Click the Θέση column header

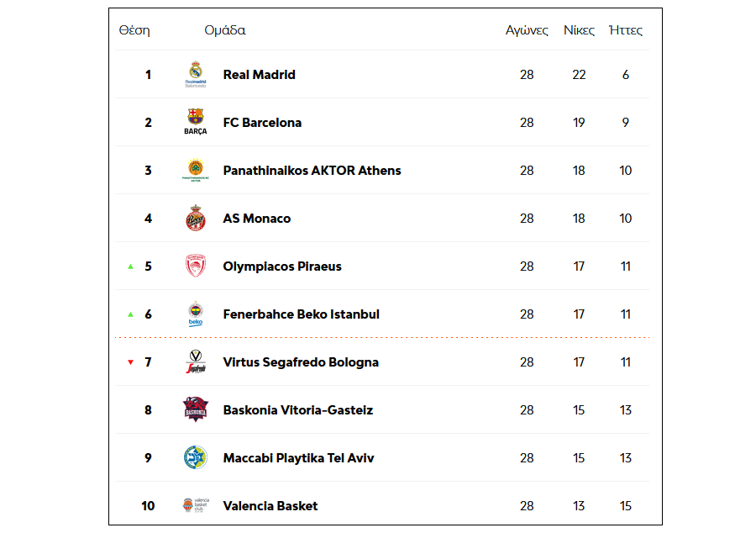(134, 30)
